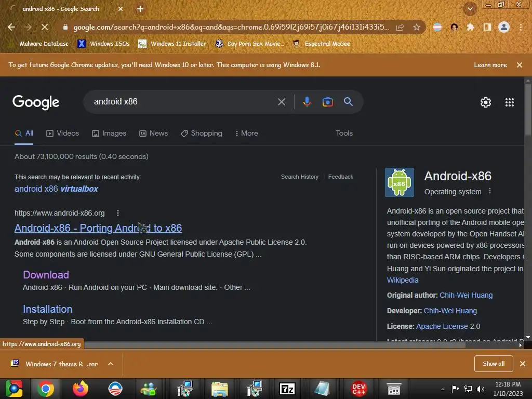Show hidden system tray icons
This screenshot has height=399, width=532.
(443, 389)
